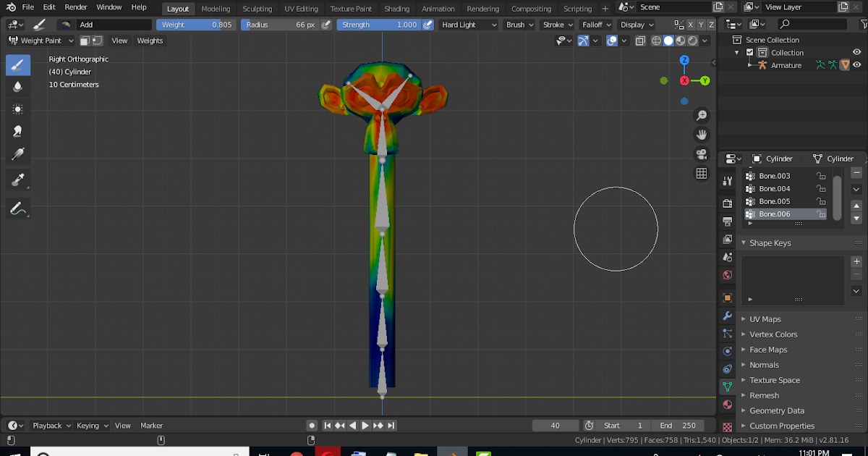Switch to the Sculpting workspace tab

point(258,9)
